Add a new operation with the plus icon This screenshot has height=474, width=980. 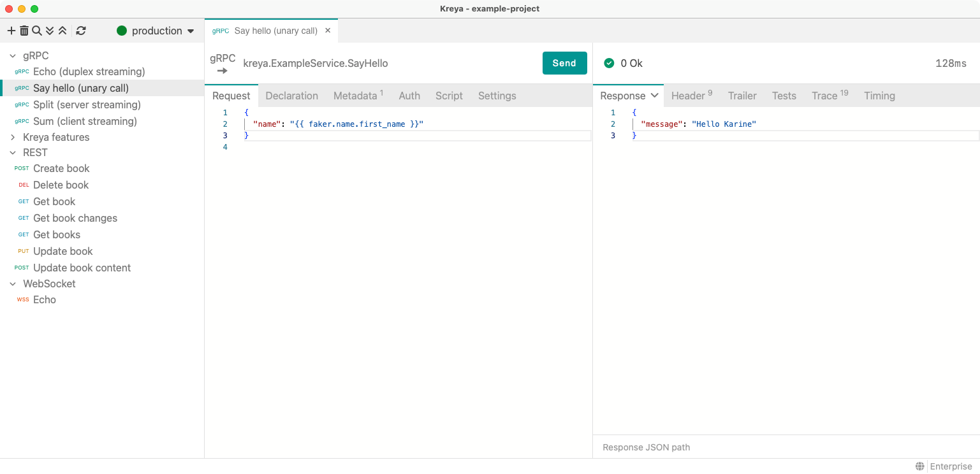(11, 30)
